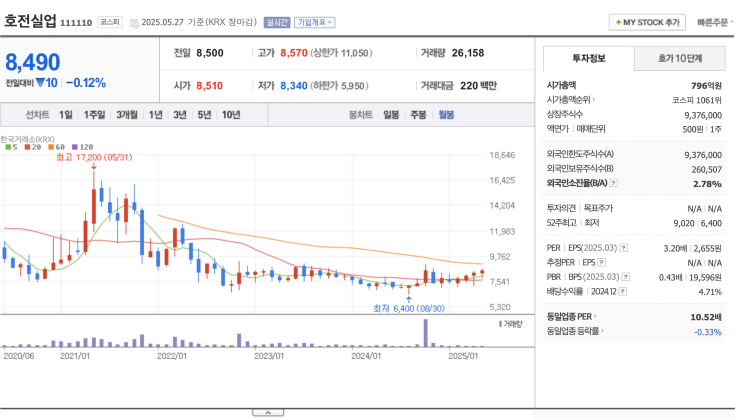Choose the 주봉 candlestick chart
This screenshot has height=419, width=743.
(418, 115)
